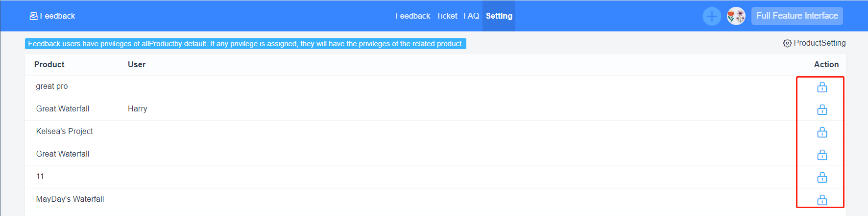The width and height of the screenshot is (868, 216).
Task: Click the round plus create button
Action: [712, 16]
